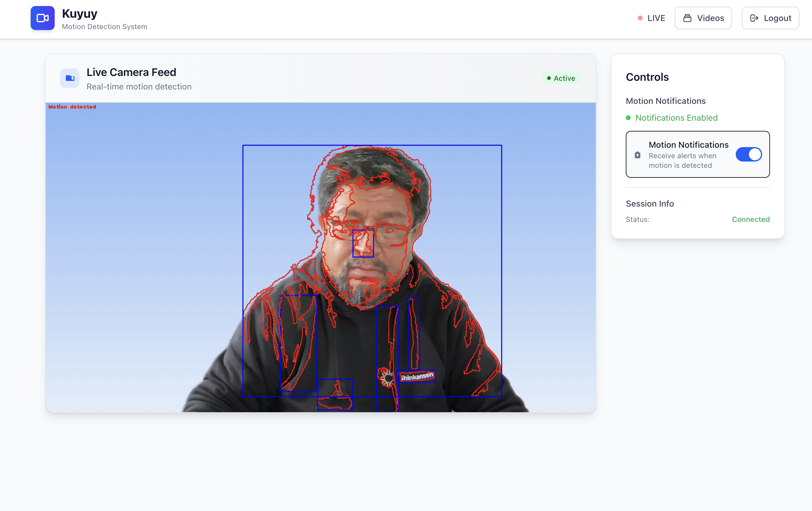
Task: Click the green Active status badge
Action: (561, 78)
